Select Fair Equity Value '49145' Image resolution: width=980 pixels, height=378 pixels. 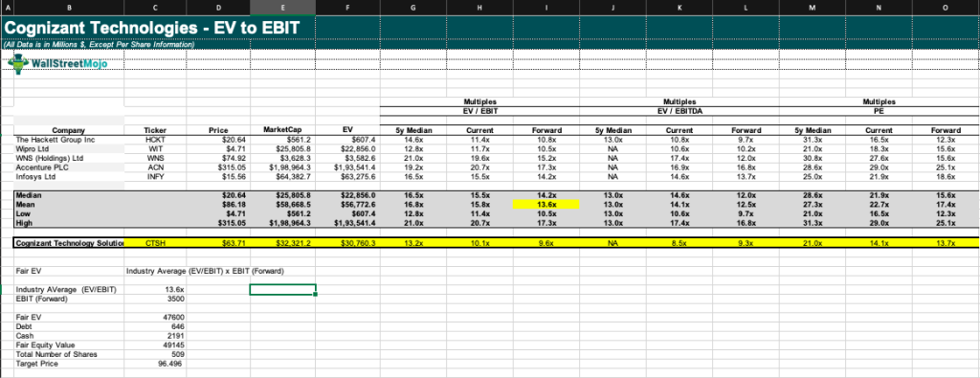(x=155, y=345)
